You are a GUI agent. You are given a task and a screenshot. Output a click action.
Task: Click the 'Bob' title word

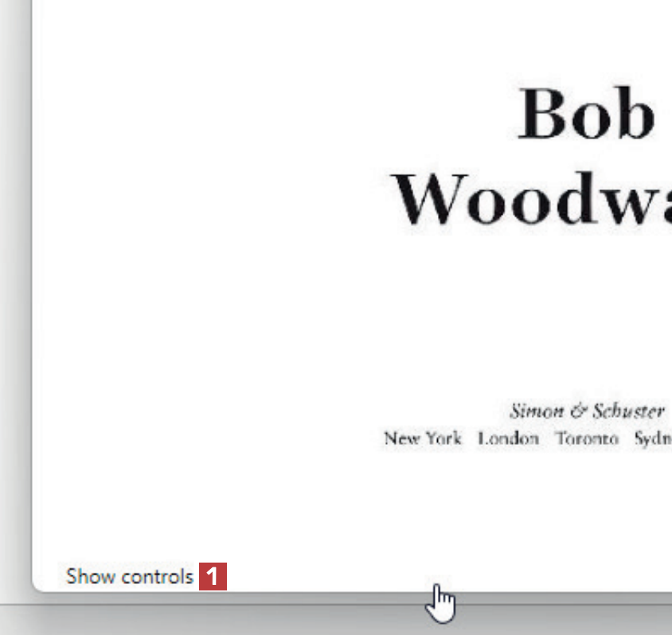click(586, 114)
